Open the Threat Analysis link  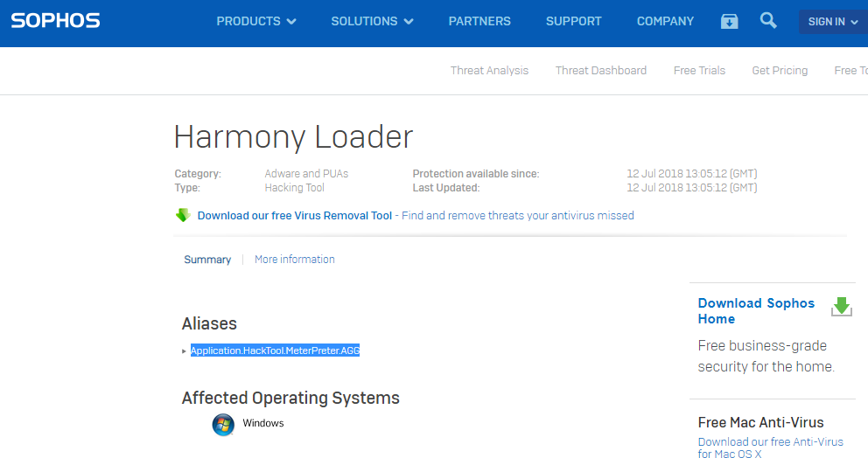[489, 70]
